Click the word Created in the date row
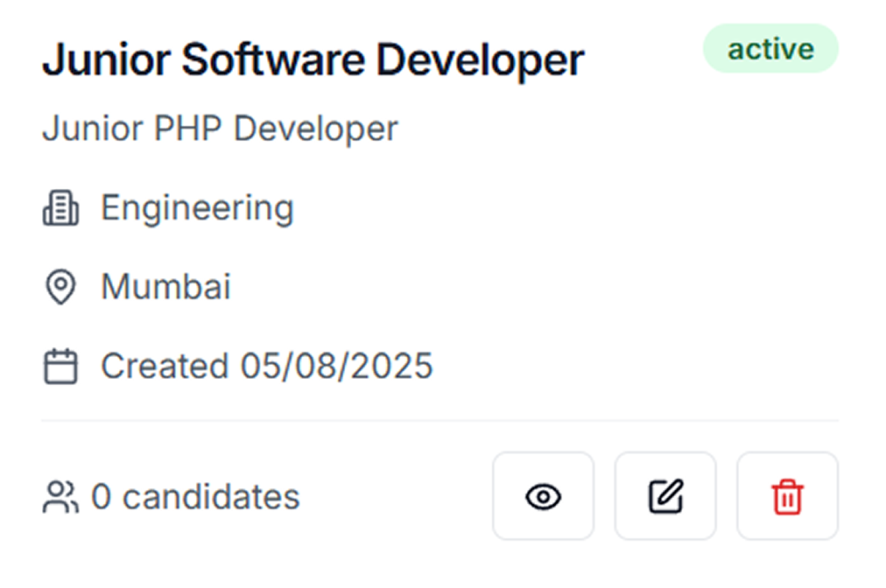The width and height of the screenshot is (886, 588). (x=165, y=366)
